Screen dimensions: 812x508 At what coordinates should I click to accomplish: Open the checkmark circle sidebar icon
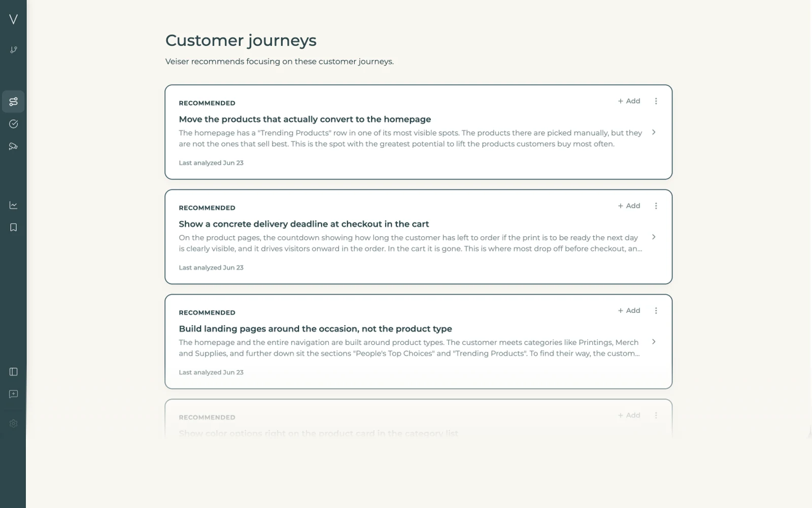13,124
